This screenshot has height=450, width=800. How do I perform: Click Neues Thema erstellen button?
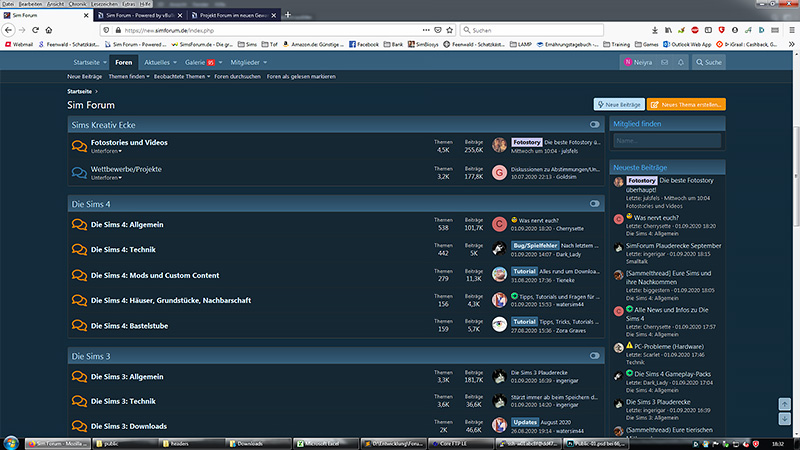coord(686,105)
